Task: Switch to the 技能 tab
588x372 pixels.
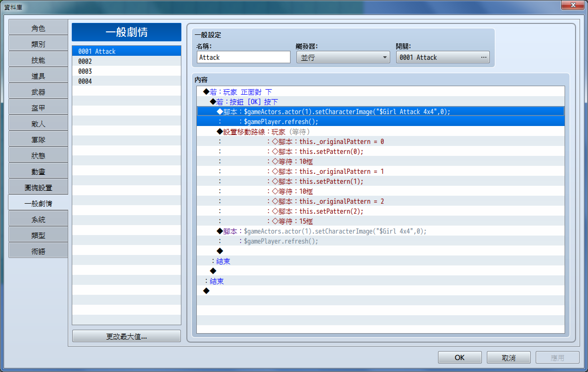Action: point(38,60)
